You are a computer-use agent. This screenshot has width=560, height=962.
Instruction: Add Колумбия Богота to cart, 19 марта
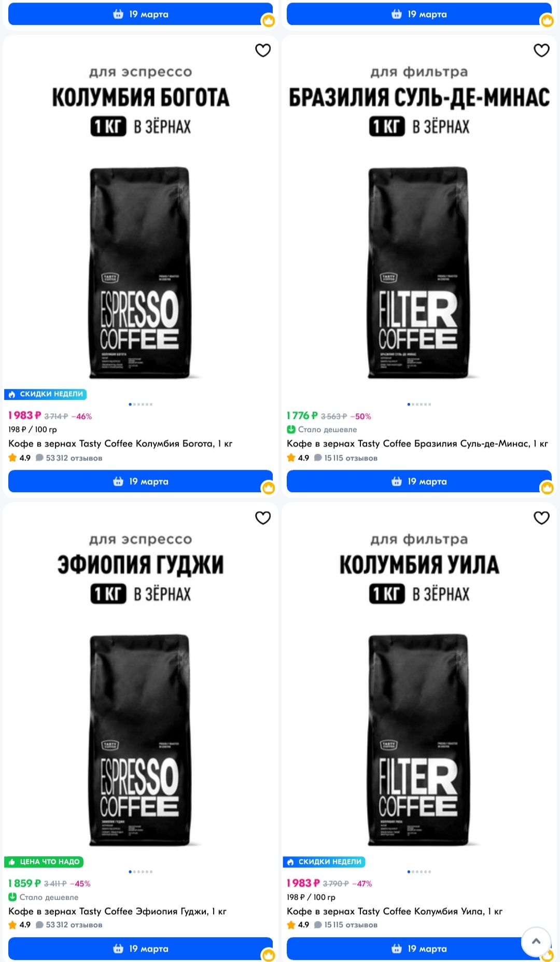point(141,481)
